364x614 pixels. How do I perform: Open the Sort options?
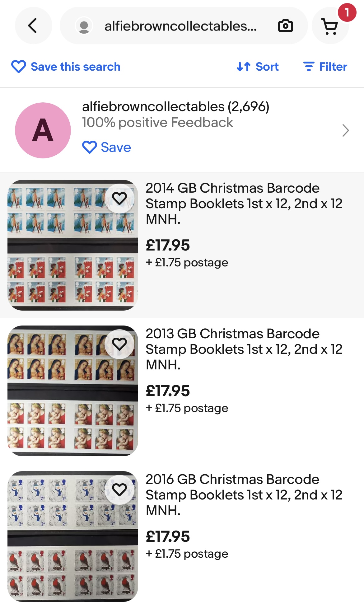[x=267, y=67]
